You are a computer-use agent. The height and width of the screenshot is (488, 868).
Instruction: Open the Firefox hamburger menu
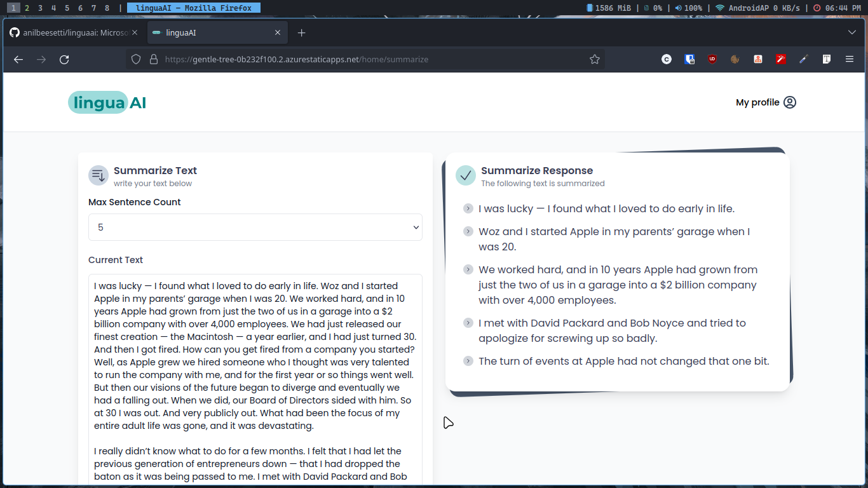[849, 58]
